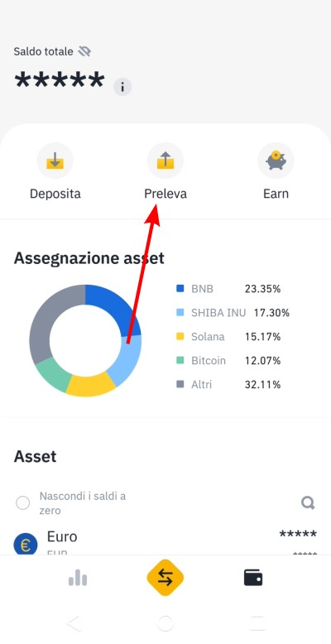Enable Nascondi i saldi a zero option
This screenshot has height=644, width=331.
pos(22,502)
